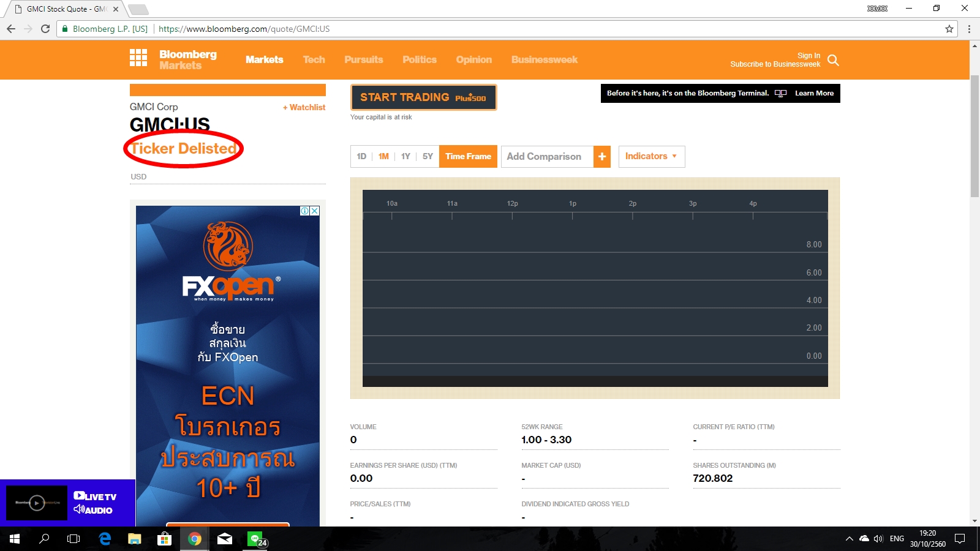Click the Bloomberg Markets logo

click(x=188, y=59)
